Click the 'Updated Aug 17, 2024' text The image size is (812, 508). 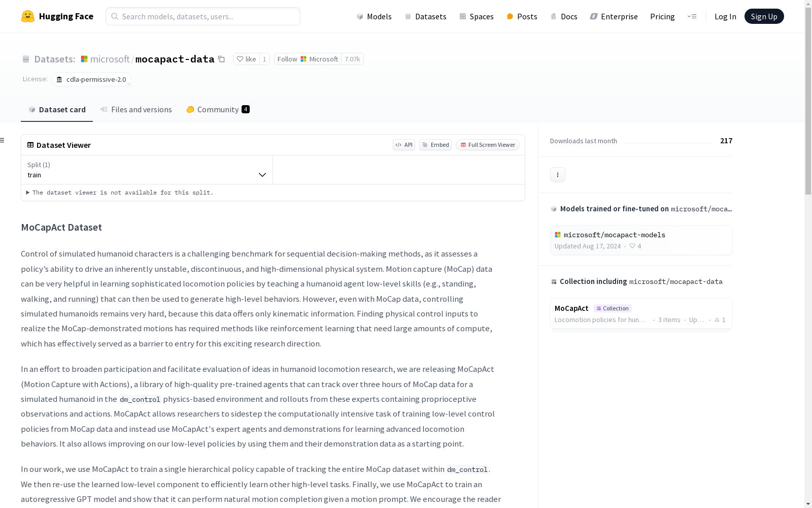click(x=588, y=246)
